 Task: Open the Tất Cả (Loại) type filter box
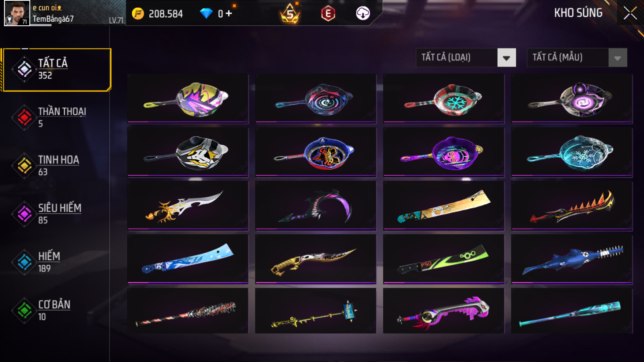pos(466,58)
